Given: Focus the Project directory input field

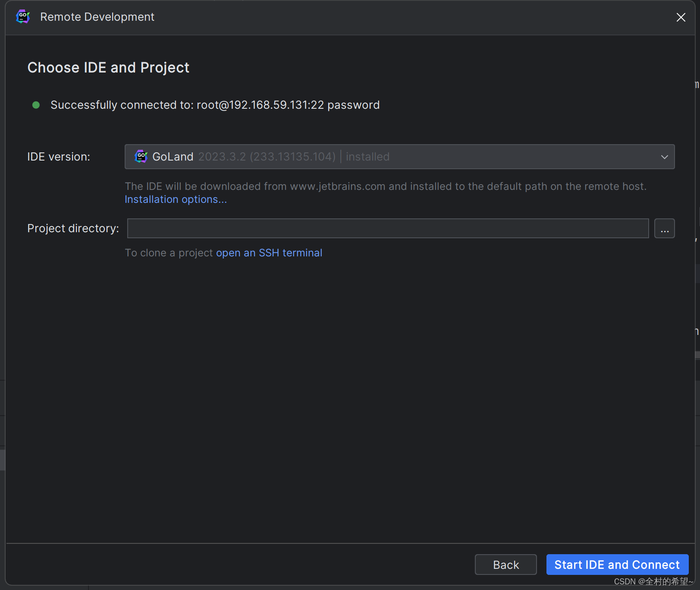Looking at the screenshot, I should click(388, 228).
